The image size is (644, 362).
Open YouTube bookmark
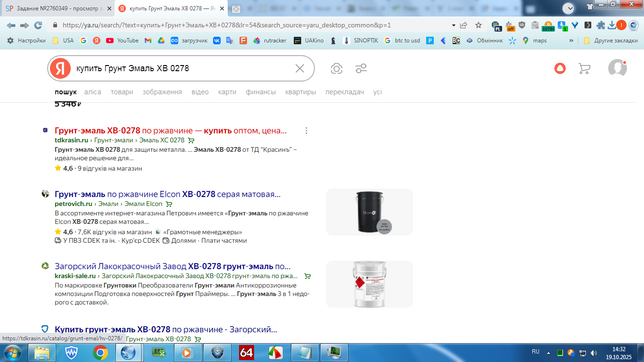point(123,41)
